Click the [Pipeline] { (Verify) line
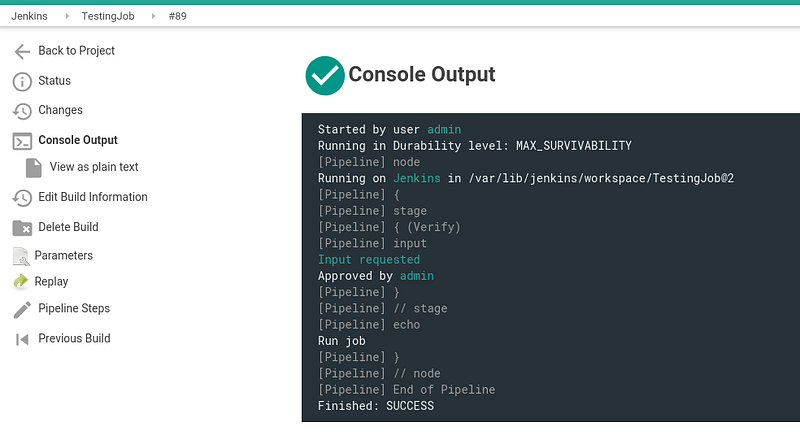Image resolution: width=800 pixels, height=432 pixels. tap(389, 227)
